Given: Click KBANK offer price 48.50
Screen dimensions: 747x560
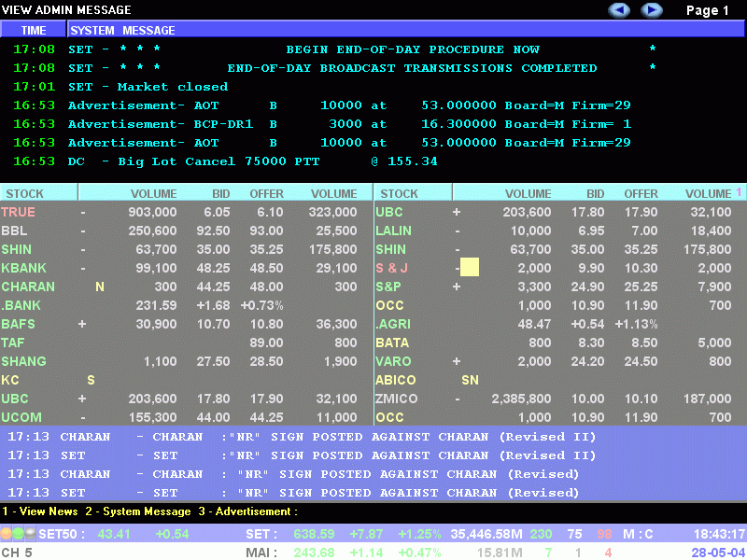Looking at the screenshot, I should click(x=266, y=268).
